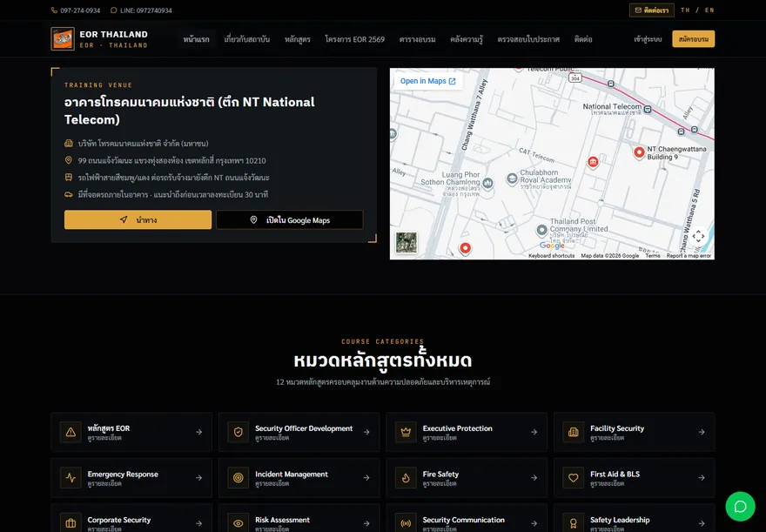The width and height of the screenshot is (766, 532).
Task: Click the ติดต่อเรา button in top bar
Action: (652, 10)
